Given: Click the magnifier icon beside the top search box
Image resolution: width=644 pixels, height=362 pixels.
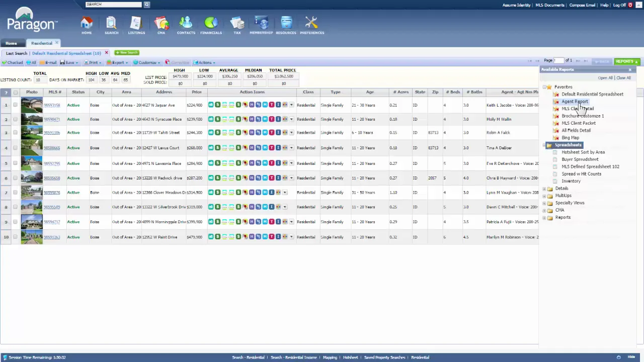Looking at the screenshot, I should tap(147, 5).
